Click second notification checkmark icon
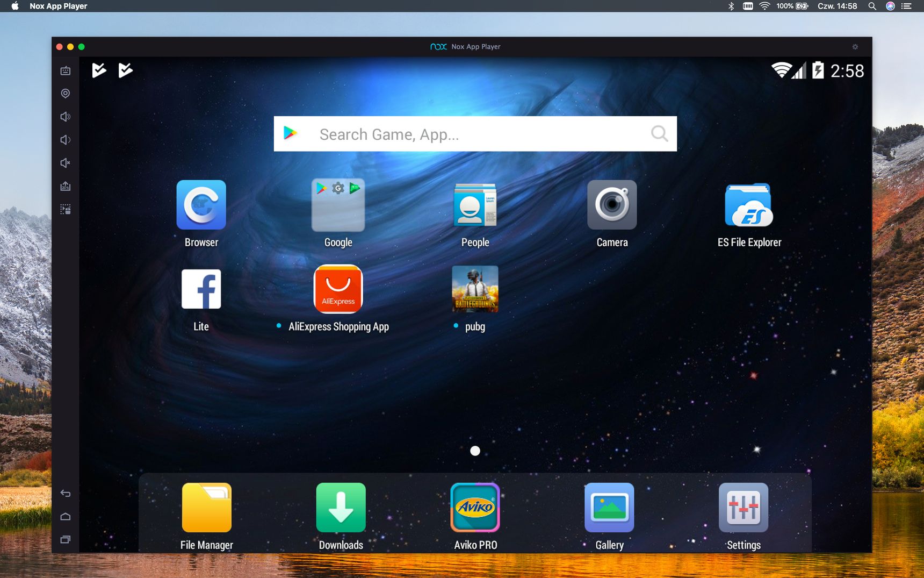924x578 pixels. [125, 70]
